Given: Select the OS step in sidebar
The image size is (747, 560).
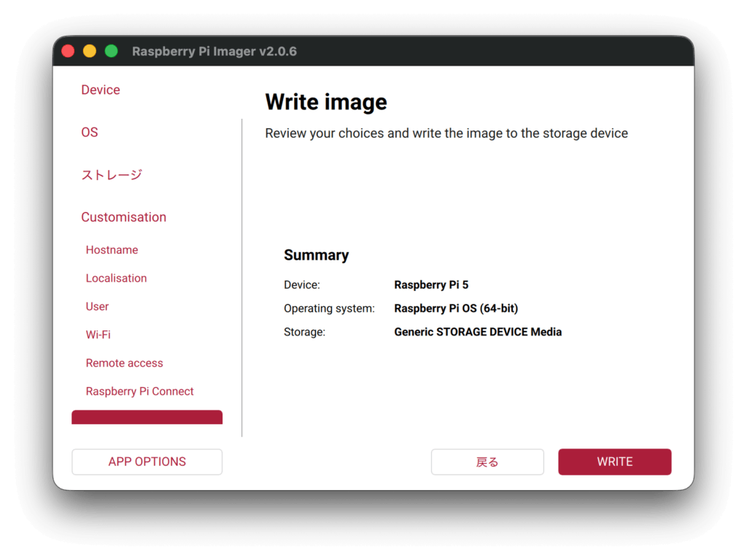Looking at the screenshot, I should click(x=90, y=132).
